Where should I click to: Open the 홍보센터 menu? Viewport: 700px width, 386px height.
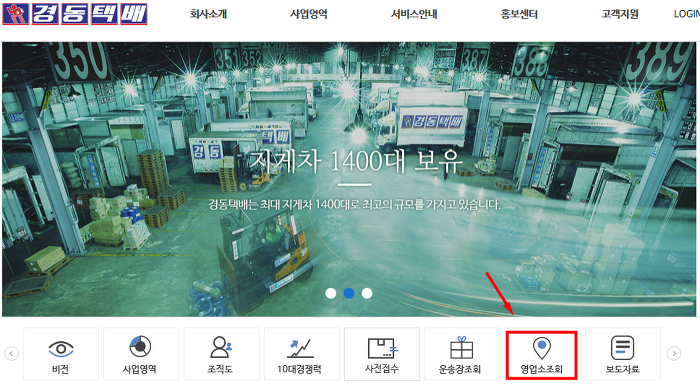[519, 14]
